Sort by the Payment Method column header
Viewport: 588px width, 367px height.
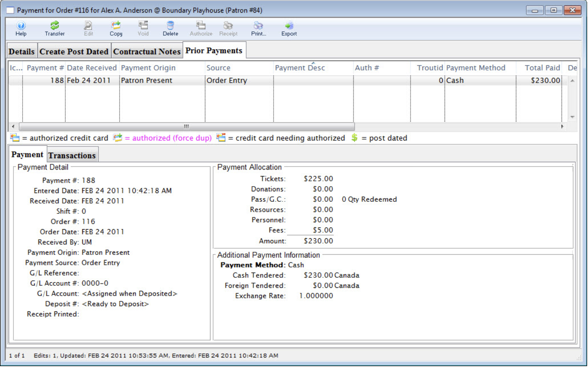coord(480,68)
